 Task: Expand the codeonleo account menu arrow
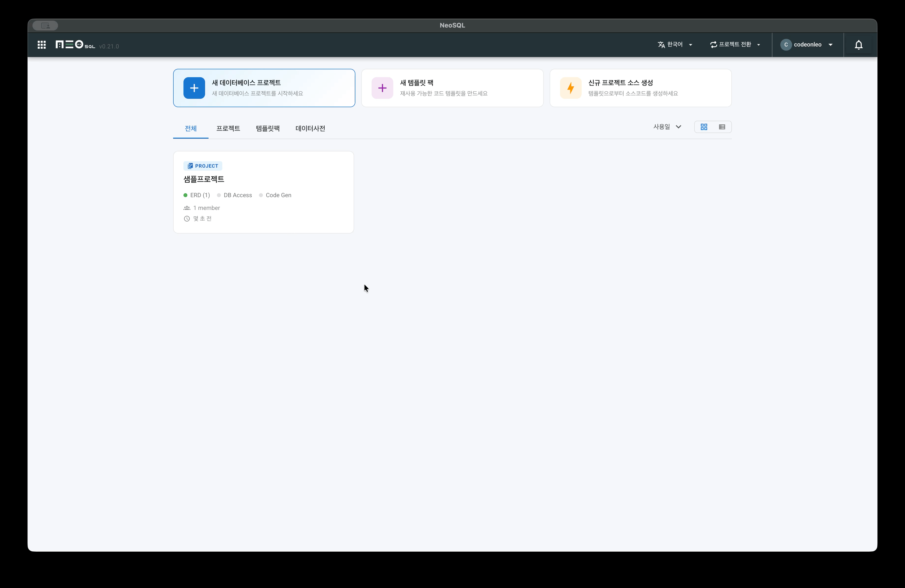(x=830, y=45)
